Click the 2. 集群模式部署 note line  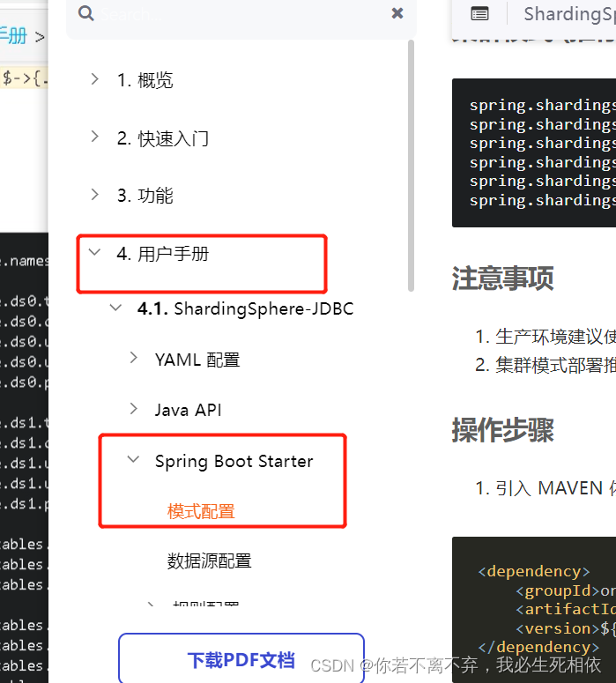545,365
